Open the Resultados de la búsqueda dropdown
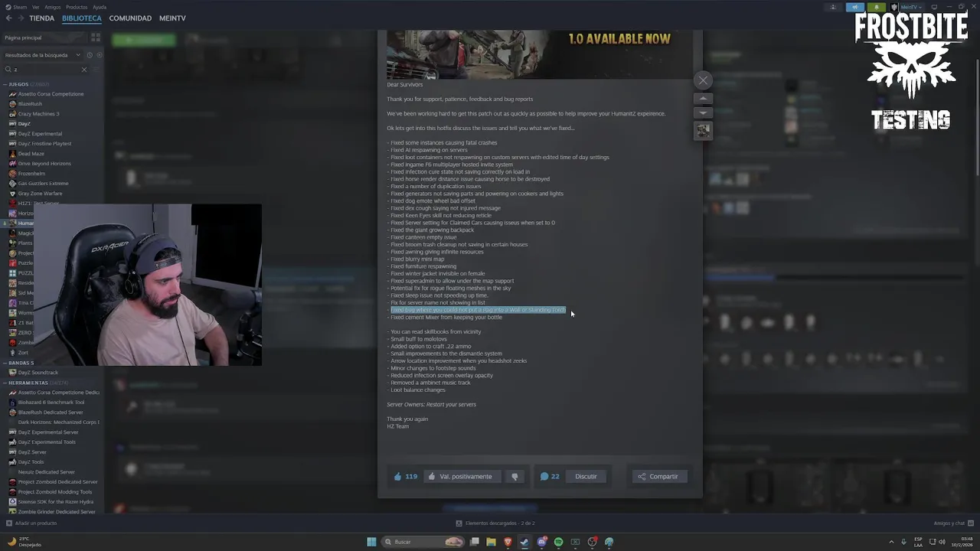This screenshot has width=980, height=551. [42, 55]
